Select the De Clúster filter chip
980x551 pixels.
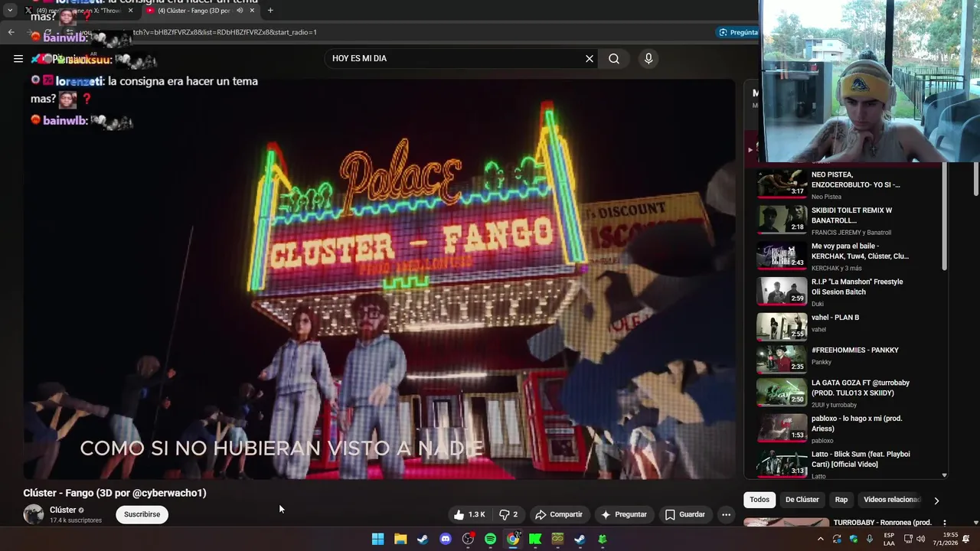click(x=802, y=500)
